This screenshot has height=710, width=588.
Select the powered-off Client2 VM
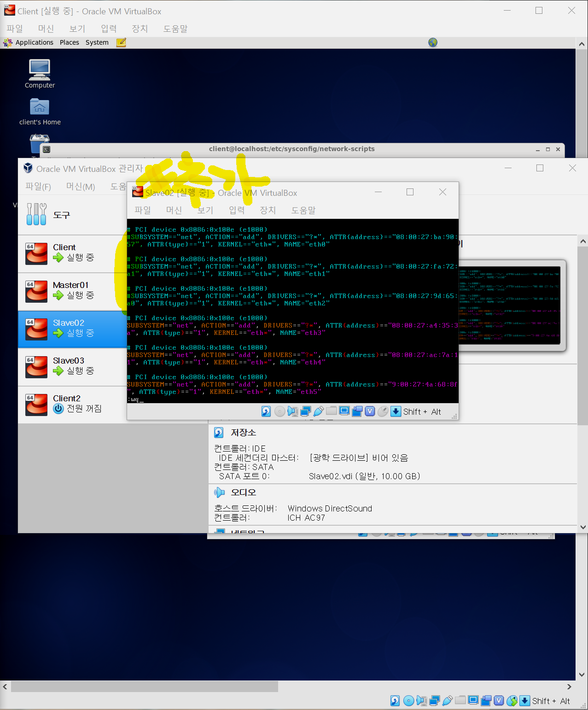coord(72,405)
